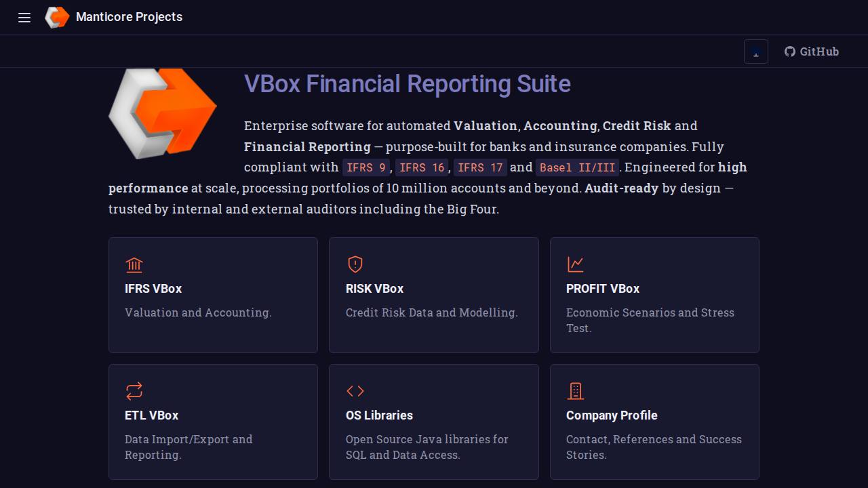Click the repeat arrows icon for ETL VBox

tap(134, 391)
